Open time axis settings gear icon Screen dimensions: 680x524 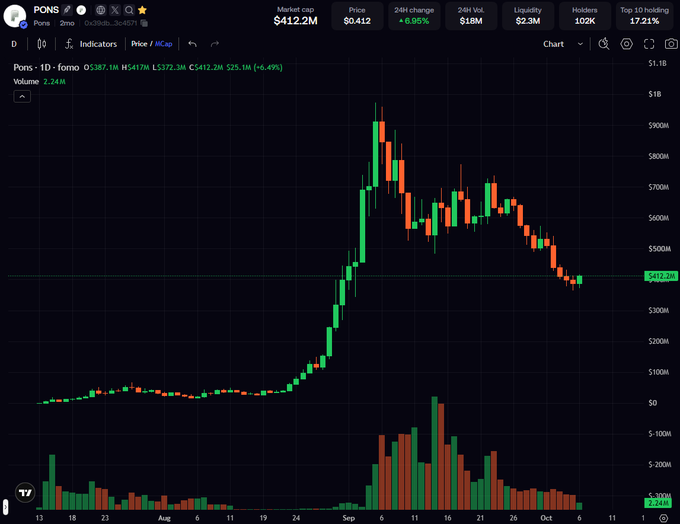coord(664,518)
